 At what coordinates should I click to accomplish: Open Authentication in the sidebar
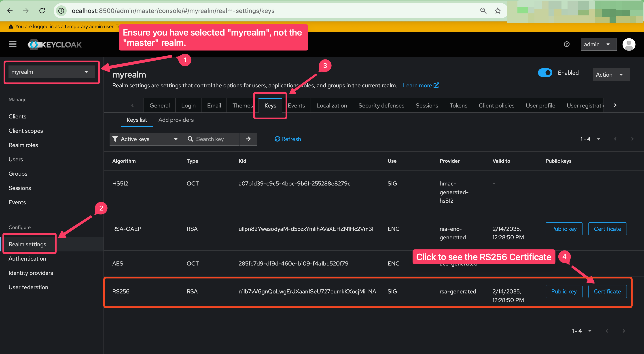(27, 258)
